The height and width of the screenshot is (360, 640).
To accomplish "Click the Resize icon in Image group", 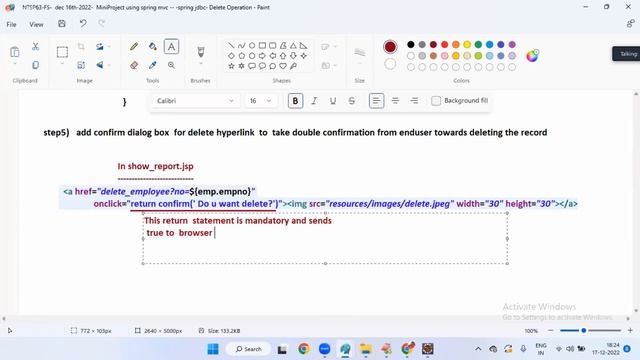I will pos(81,65).
